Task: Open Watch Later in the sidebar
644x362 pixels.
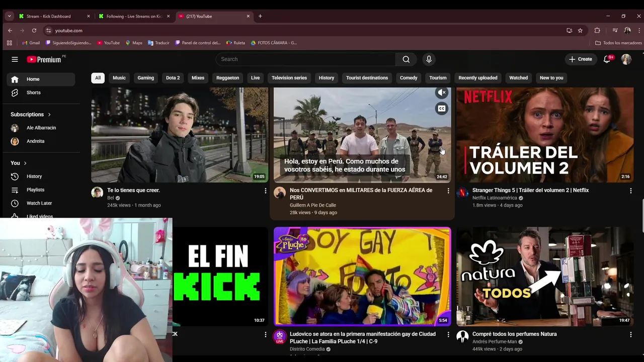Action: [41, 203]
